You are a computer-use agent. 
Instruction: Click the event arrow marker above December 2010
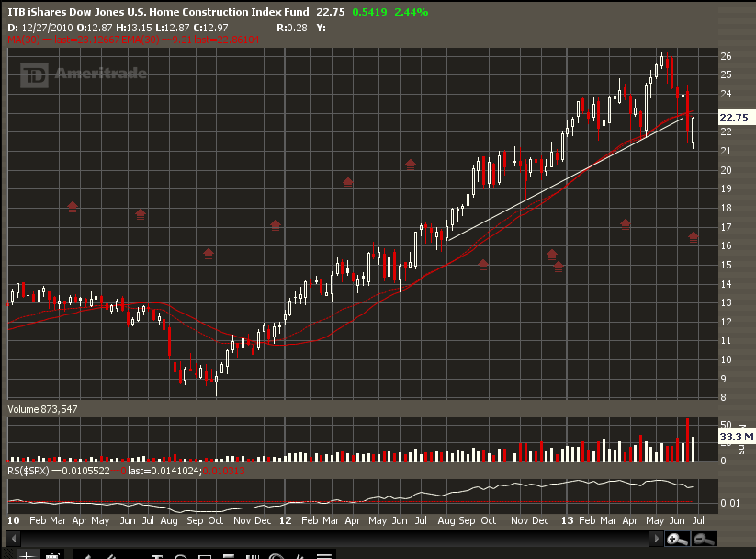click(276, 225)
